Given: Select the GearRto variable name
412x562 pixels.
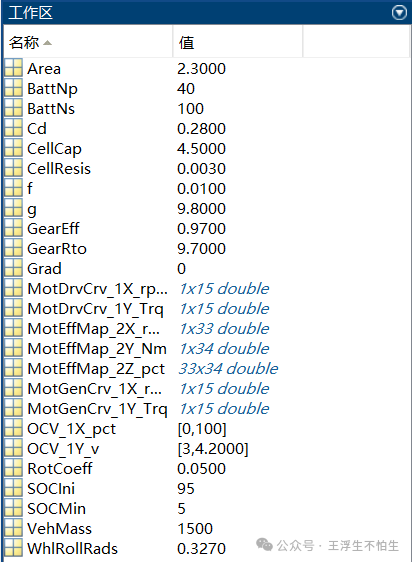Looking at the screenshot, I should [x=57, y=249].
